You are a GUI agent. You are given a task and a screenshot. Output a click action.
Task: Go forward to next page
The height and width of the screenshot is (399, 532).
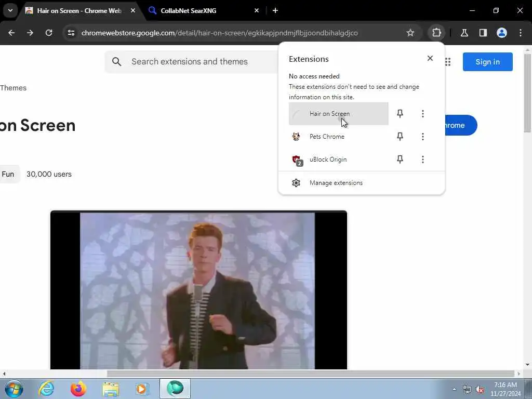[x=30, y=33]
